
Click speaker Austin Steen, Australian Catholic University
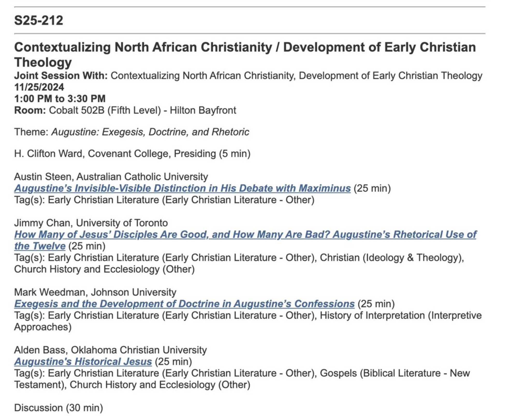coord(111,177)
